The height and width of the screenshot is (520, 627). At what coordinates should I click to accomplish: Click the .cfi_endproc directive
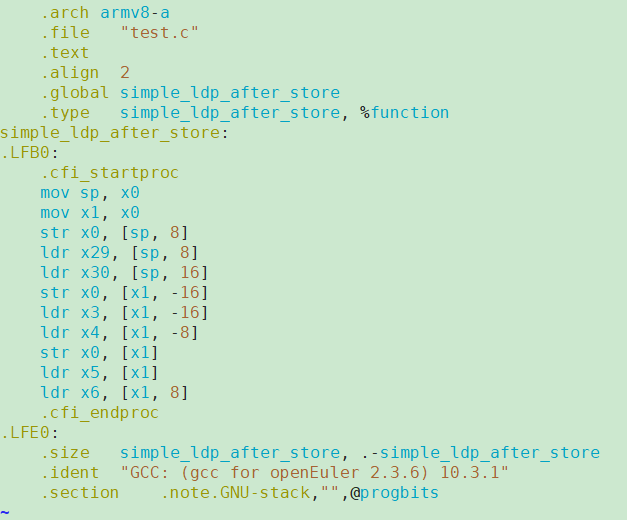(100, 413)
